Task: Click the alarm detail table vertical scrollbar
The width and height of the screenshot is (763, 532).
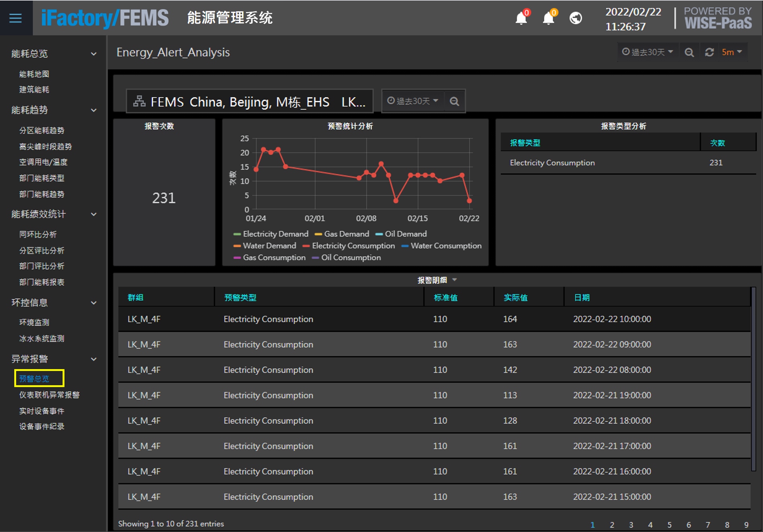Action: 754,379
